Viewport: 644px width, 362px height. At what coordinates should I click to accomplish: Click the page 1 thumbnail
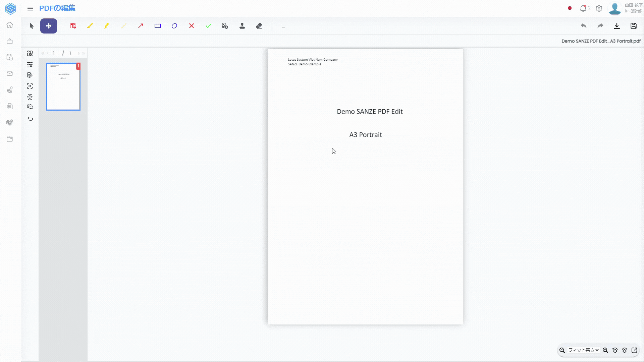pyautogui.click(x=63, y=86)
